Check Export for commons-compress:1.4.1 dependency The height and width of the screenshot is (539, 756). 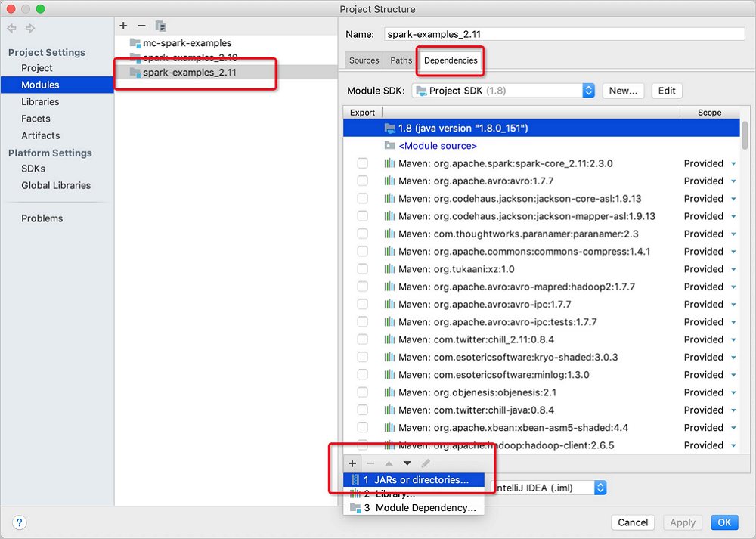363,251
